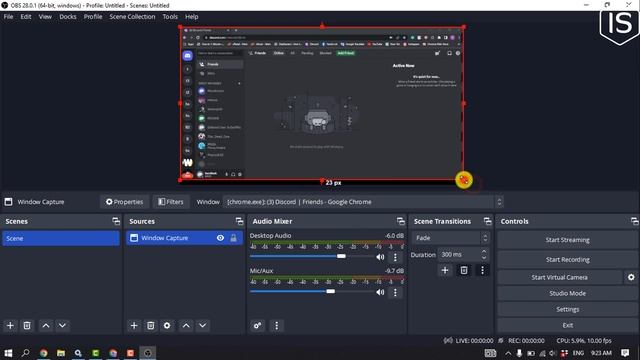Open the Help menu
640x360 pixels.
coord(191,17)
